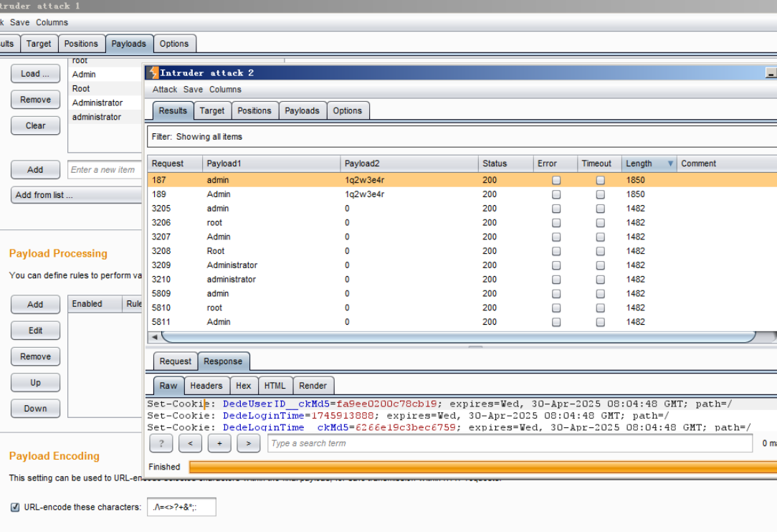Select result row for request 3209
777x532 pixels.
tap(462, 265)
